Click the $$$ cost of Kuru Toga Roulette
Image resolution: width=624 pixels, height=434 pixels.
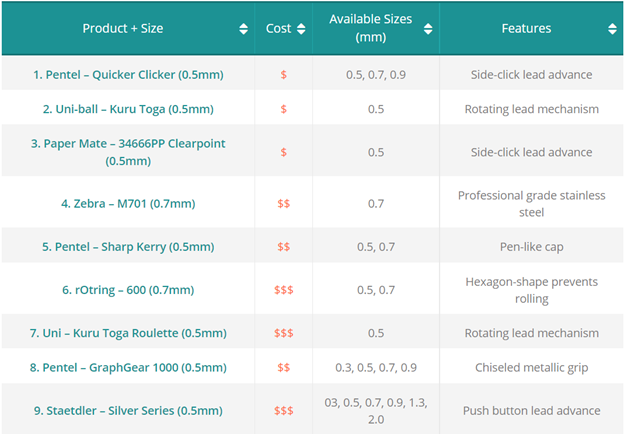pyautogui.click(x=283, y=333)
